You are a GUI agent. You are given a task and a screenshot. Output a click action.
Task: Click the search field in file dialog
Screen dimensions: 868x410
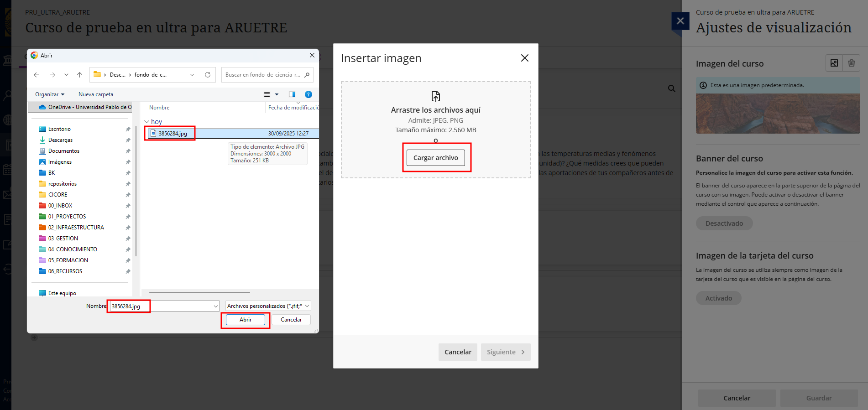click(x=263, y=75)
